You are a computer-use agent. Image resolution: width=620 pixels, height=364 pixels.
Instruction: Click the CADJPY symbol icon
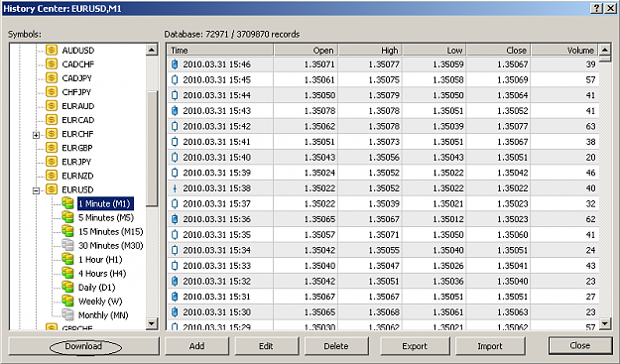click(52, 78)
